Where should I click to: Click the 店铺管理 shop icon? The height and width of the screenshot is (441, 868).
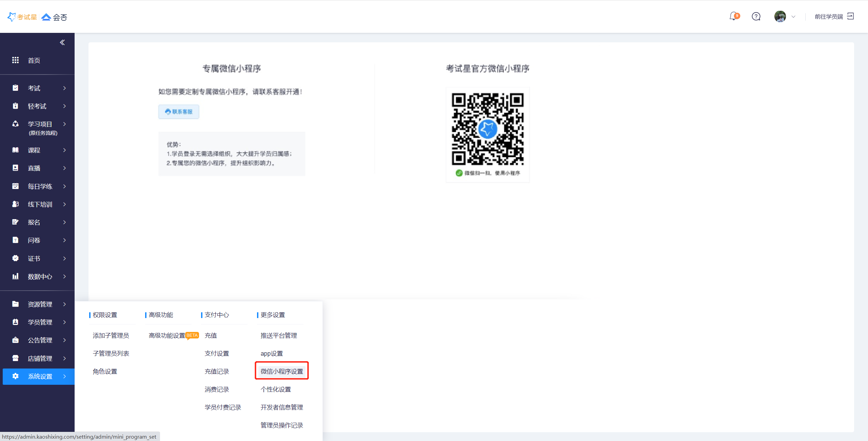tap(15, 358)
